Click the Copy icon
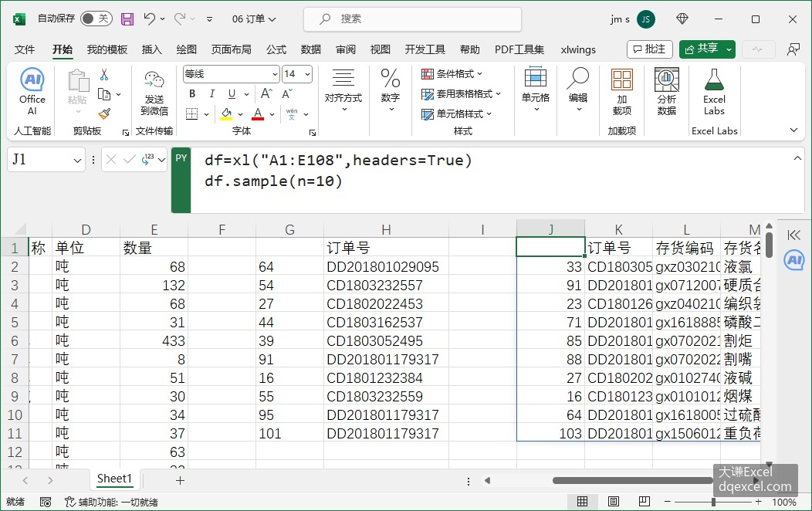 [105, 94]
